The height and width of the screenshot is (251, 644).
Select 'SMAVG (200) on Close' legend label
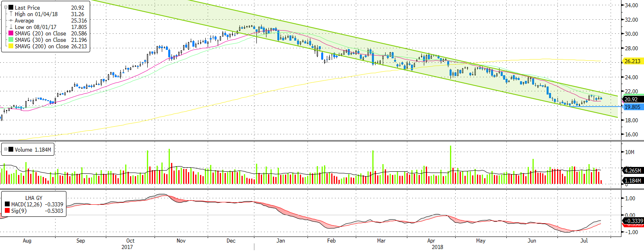[x=42, y=46]
